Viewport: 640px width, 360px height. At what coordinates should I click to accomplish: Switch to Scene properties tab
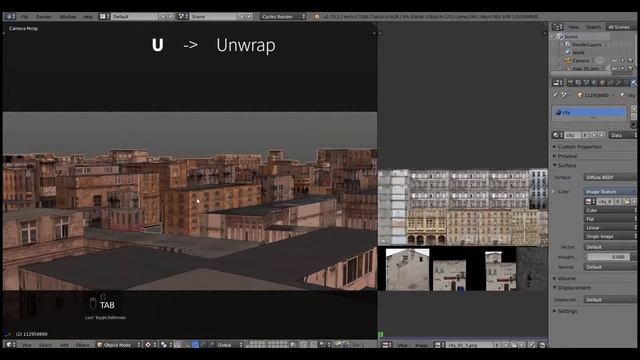click(x=586, y=83)
